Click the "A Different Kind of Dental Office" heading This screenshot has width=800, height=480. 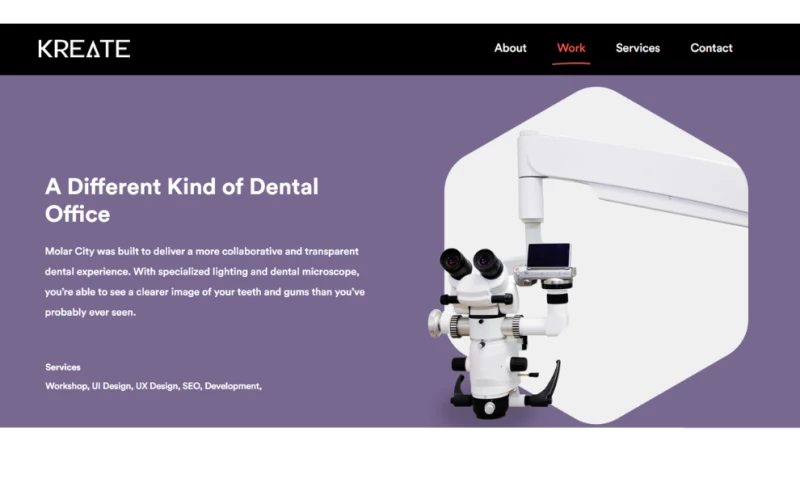182,200
